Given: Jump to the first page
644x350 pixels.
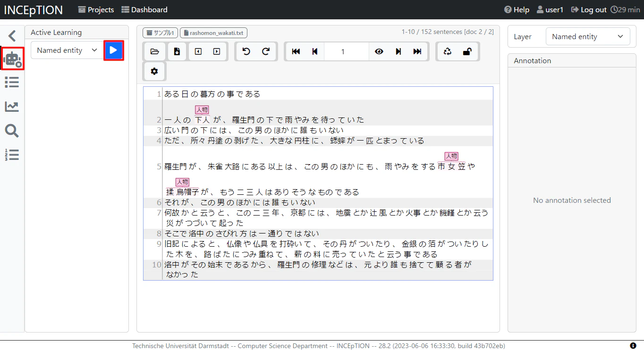Looking at the screenshot, I should pos(296,52).
